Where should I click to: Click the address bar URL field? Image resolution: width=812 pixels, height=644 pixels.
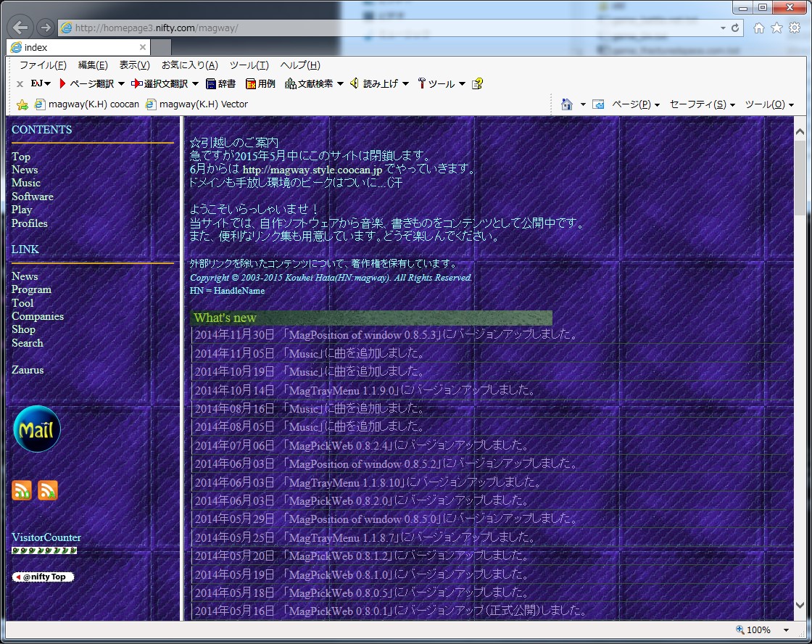coord(389,28)
